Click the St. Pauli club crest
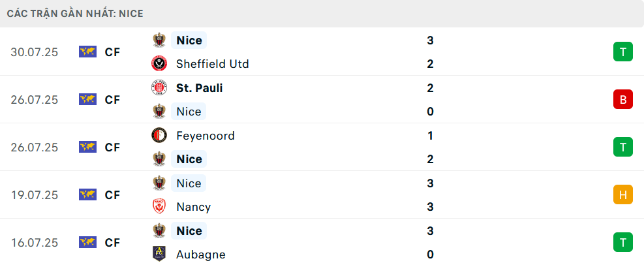 159,87
